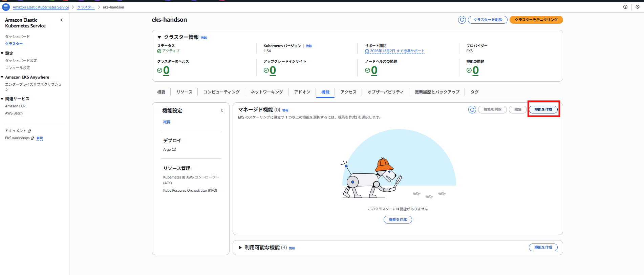Click 情報 link next to クラスター情報
This screenshot has width=644, height=275.
tap(204, 38)
